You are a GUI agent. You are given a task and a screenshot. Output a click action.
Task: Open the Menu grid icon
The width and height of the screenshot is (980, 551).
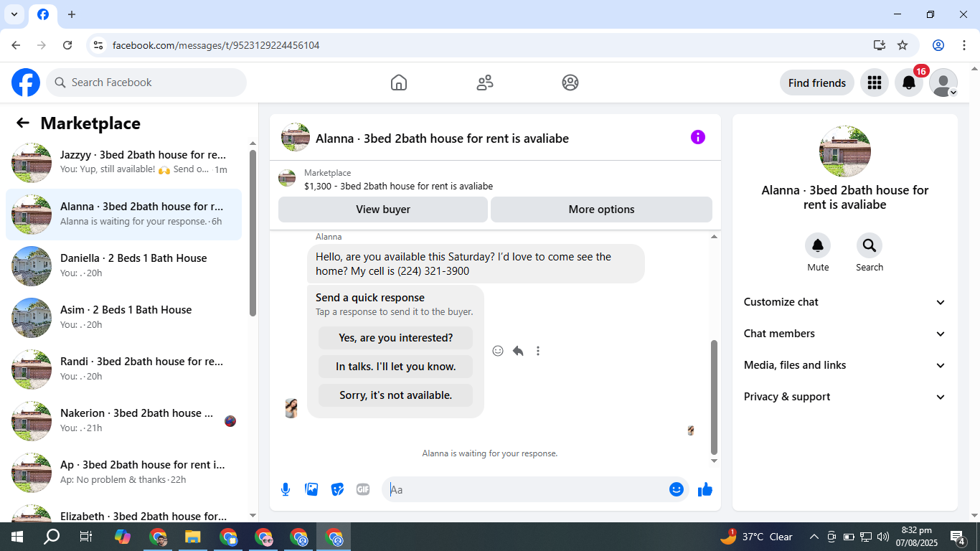click(874, 83)
